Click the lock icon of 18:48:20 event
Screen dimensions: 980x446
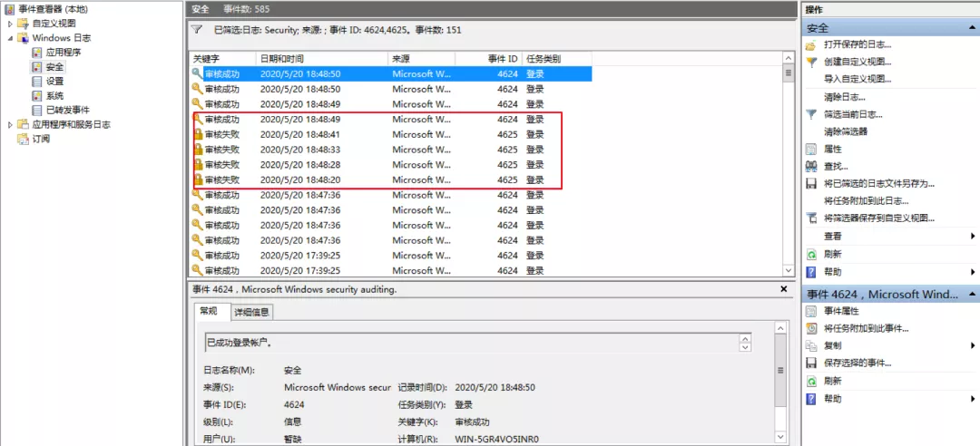198,179
